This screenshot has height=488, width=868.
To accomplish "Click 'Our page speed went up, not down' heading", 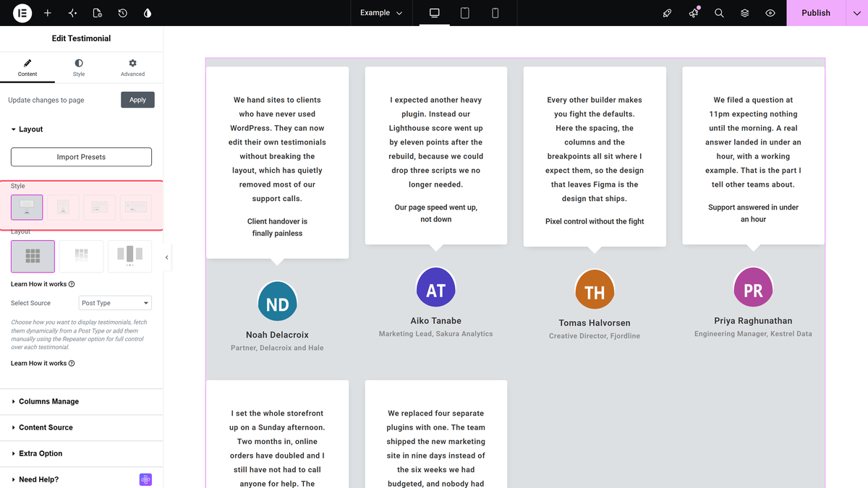I will point(436,213).
